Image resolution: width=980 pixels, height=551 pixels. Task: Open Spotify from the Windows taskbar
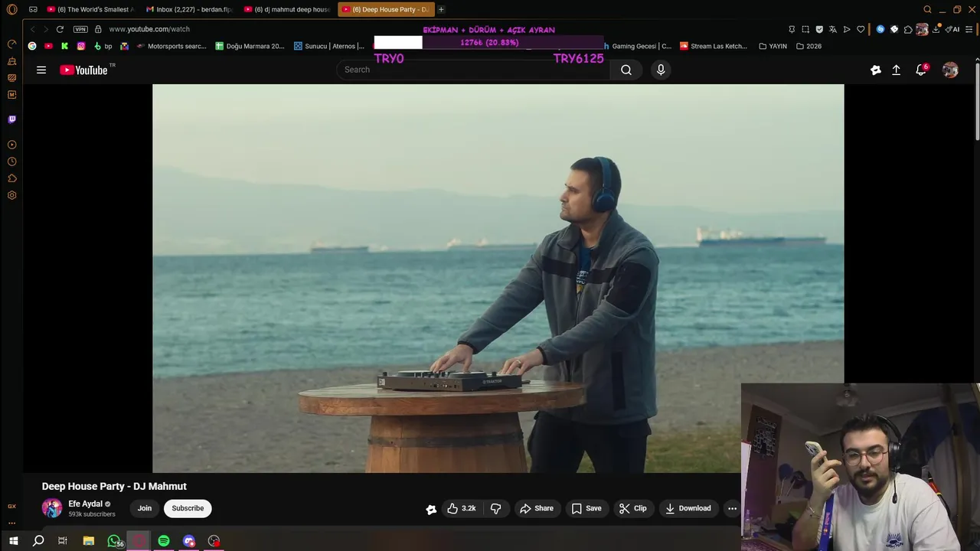[x=164, y=541]
